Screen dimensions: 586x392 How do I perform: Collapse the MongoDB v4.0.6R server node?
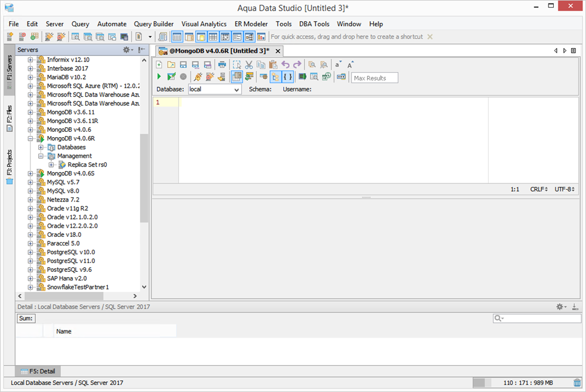(x=31, y=138)
